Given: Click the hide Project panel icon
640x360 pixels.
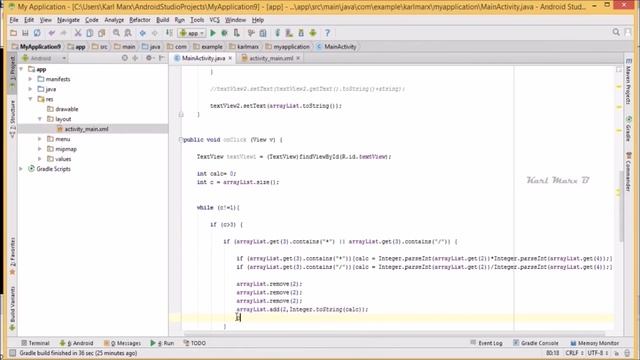Looking at the screenshot, I should coord(162,58).
